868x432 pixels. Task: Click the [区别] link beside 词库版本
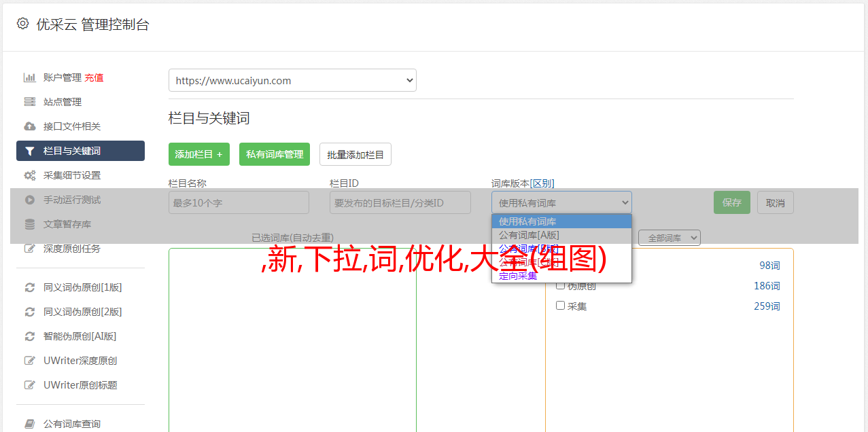[x=542, y=183]
